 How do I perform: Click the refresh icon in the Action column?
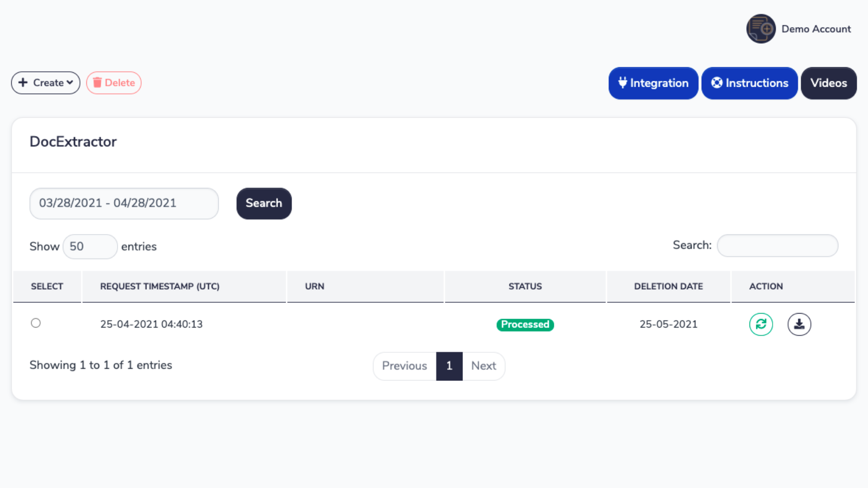click(x=761, y=324)
